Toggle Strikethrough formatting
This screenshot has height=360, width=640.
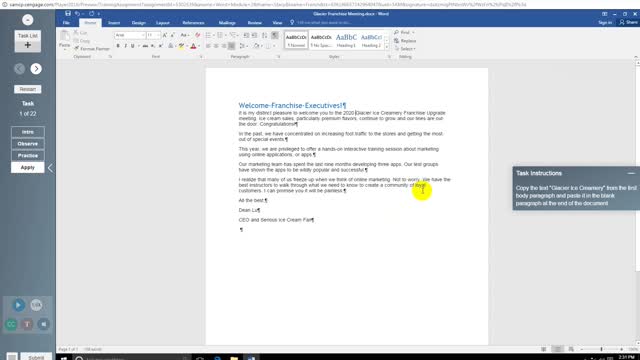coord(145,46)
